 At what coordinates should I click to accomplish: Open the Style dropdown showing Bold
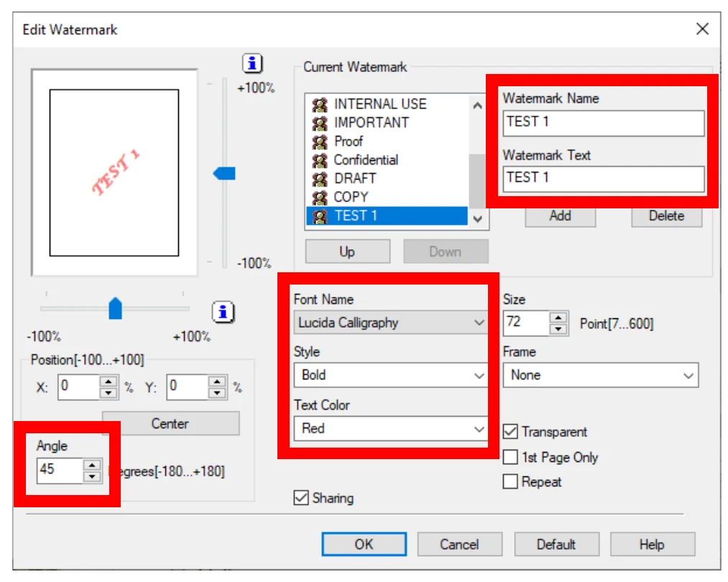coord(390,375)
